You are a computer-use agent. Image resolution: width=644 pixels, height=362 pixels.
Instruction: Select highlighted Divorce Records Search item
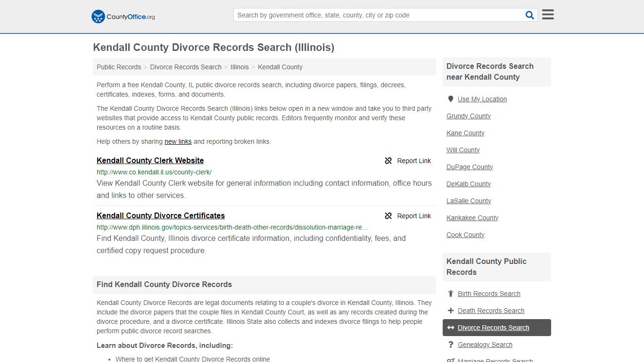click(497, 328)
